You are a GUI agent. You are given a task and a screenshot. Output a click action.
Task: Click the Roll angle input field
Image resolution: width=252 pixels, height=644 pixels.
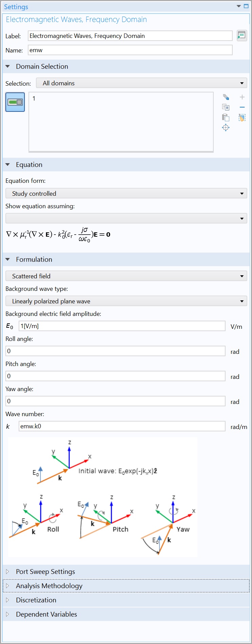(x=115, y=351)
